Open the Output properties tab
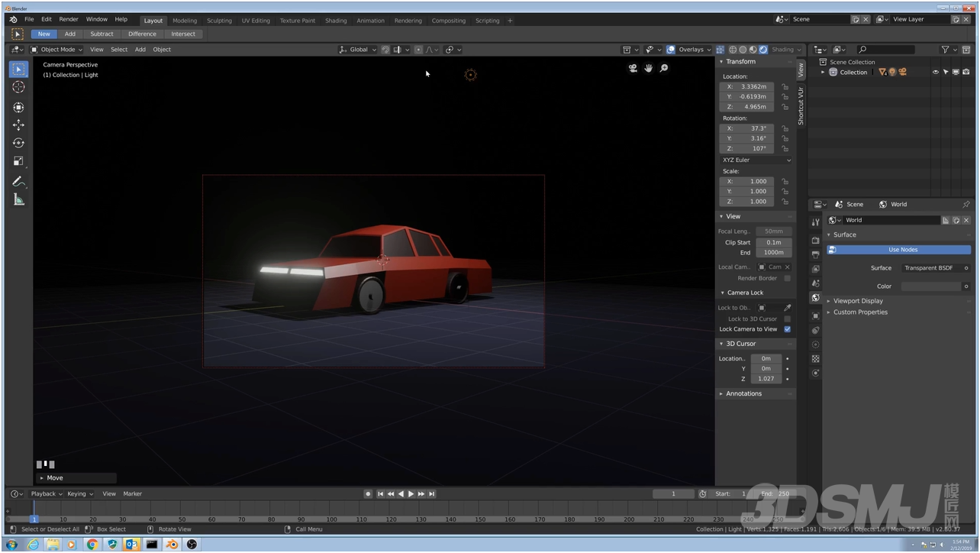 [x=815, y=254]
